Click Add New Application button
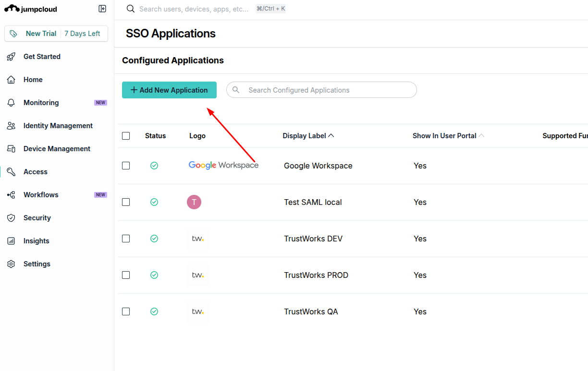 click(x=169, y=90)
